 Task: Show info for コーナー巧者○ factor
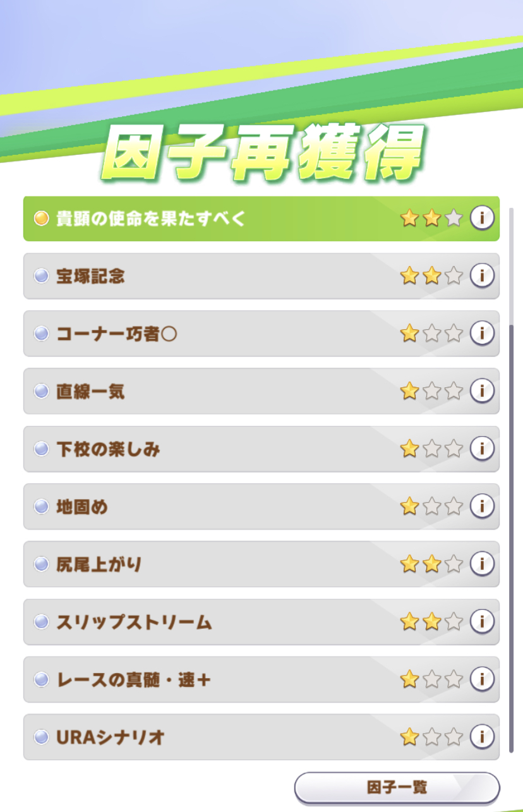(x=482, y=333)
